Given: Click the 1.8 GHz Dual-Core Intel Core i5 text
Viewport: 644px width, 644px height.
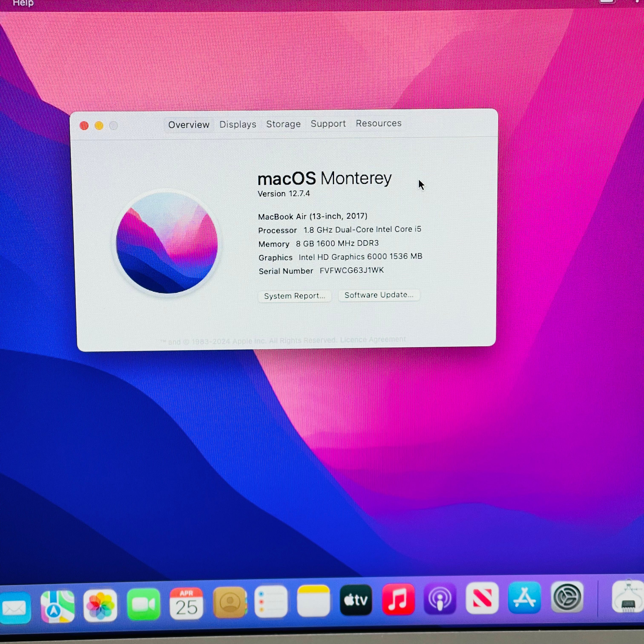Looking at the screenshot, I should [362, 230].
